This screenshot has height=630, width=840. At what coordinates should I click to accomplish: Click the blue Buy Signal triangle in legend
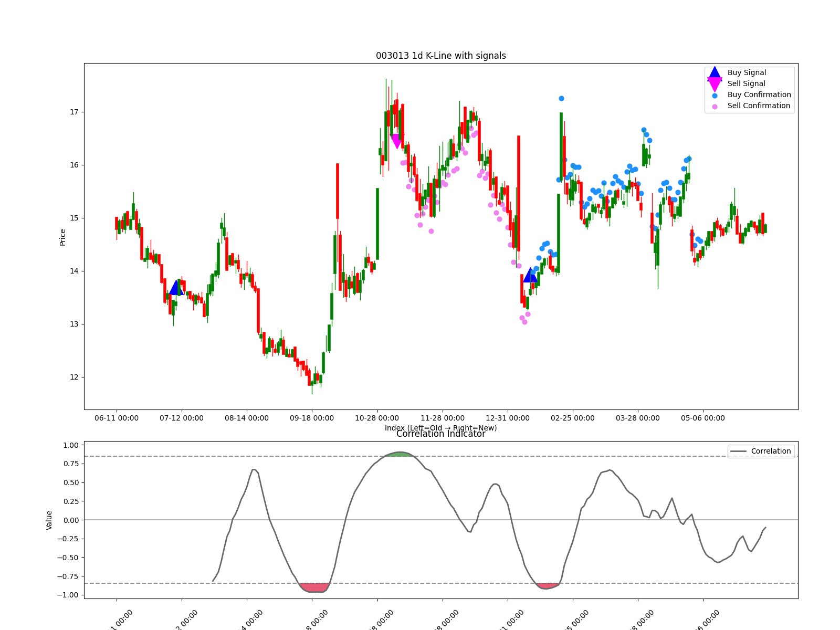coord(715,73)
